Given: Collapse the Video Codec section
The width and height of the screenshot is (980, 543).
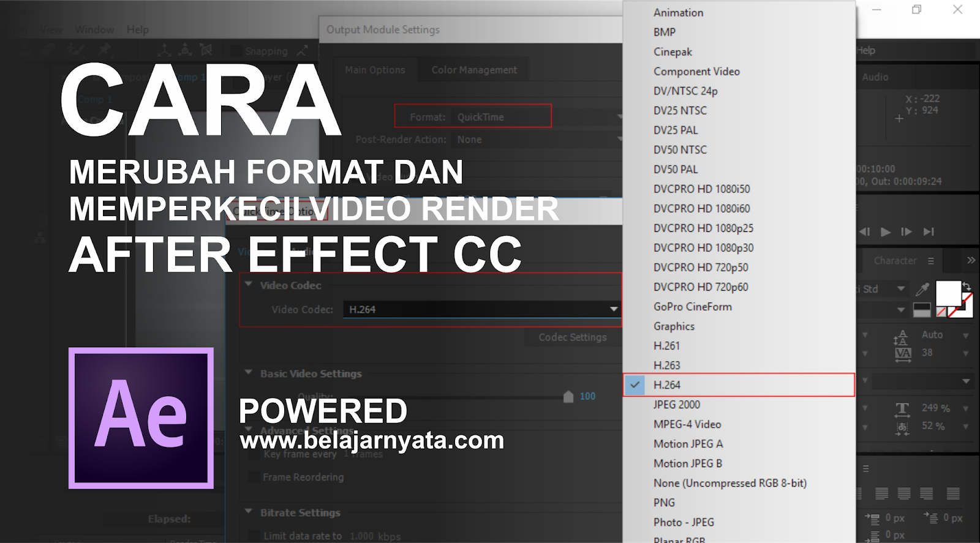Looking at the screenshot, I should [x=249, y=285].
